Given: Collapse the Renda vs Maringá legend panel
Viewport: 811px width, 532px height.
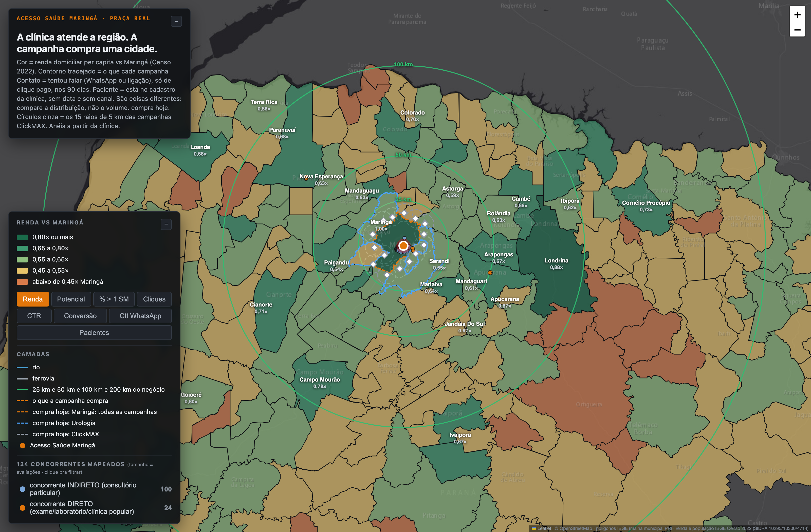Looking at the screenshot, I should coord(166,224).
